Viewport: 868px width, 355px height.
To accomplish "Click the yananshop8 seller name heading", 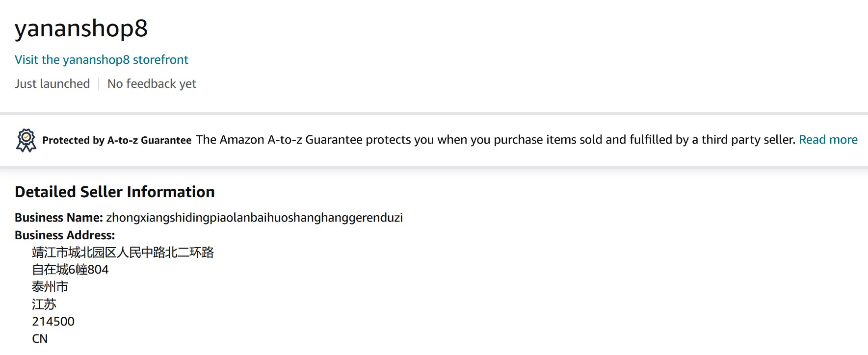I will point(81,28).
